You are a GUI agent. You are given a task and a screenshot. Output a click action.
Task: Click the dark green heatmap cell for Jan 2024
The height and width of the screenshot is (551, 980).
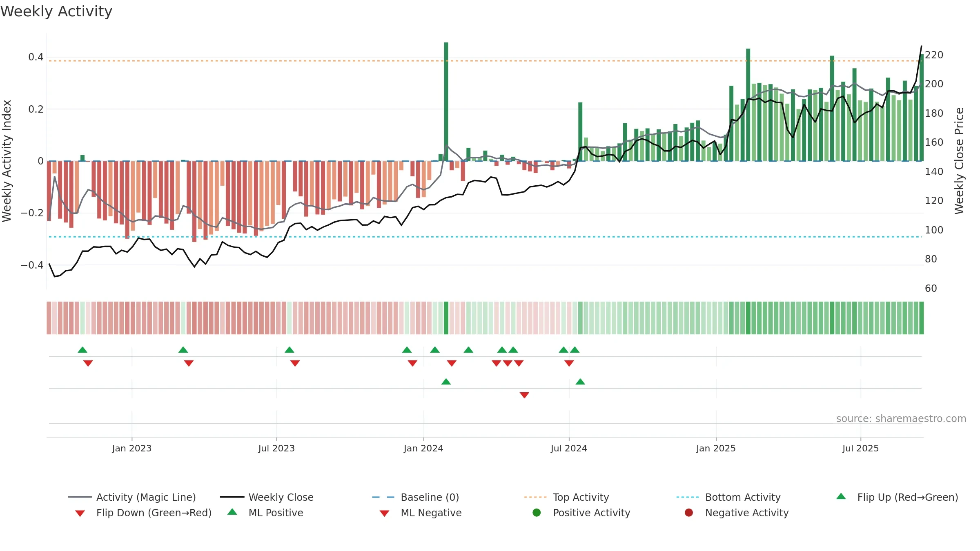446,318
